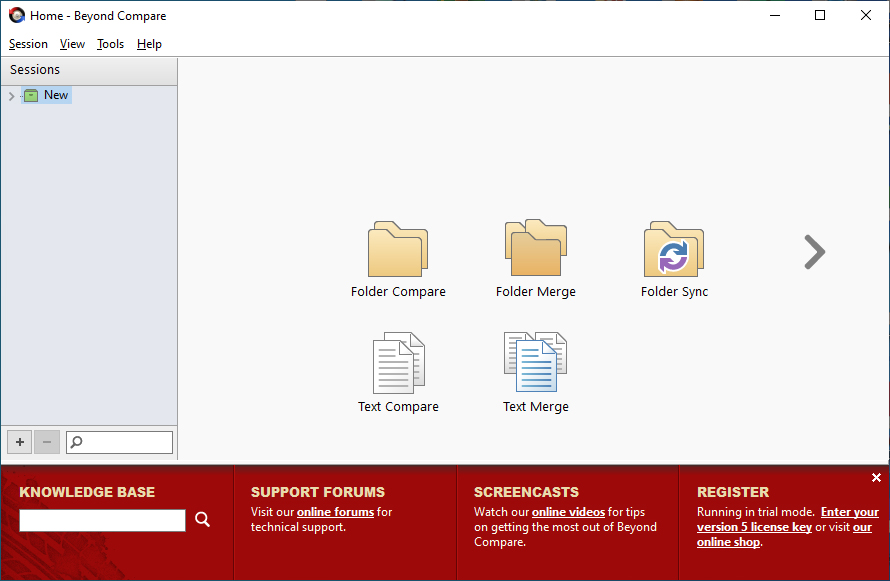Open the Text Compare session icon

pyautogui.click(x=398, y=363)
